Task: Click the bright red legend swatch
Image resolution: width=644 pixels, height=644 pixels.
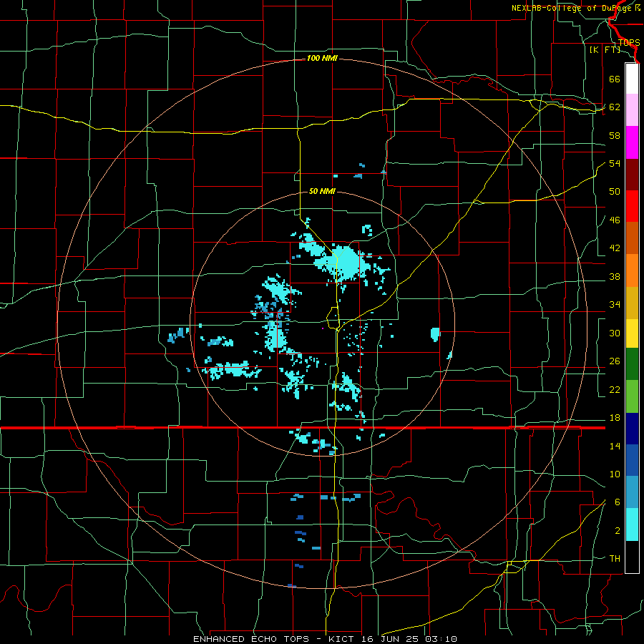Action: tap(632, 206)
